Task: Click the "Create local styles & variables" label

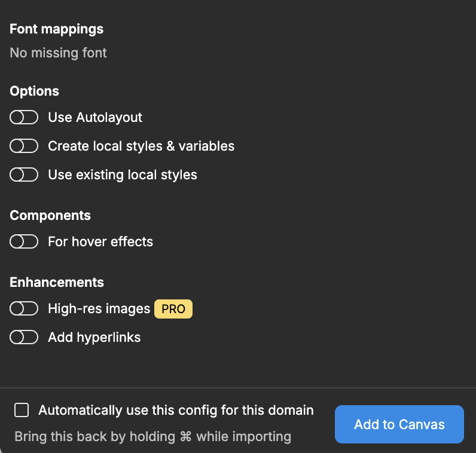Action: pos(141,146)
